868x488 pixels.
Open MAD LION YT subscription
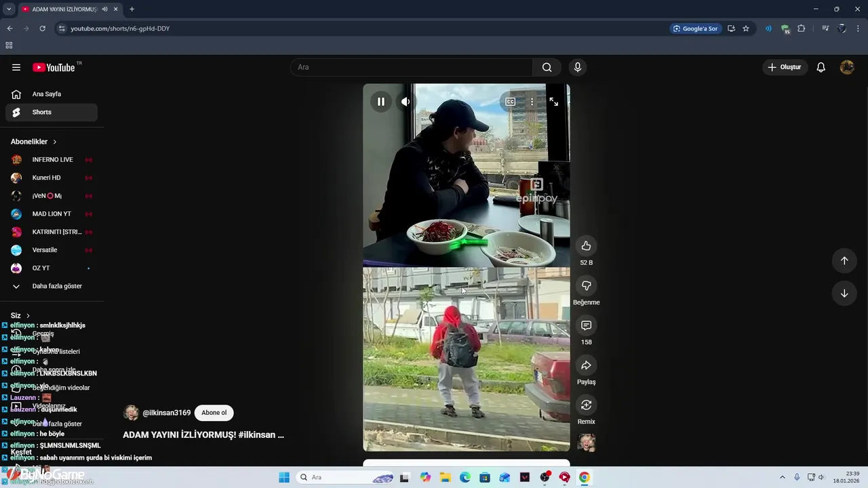tap(52, 214)
